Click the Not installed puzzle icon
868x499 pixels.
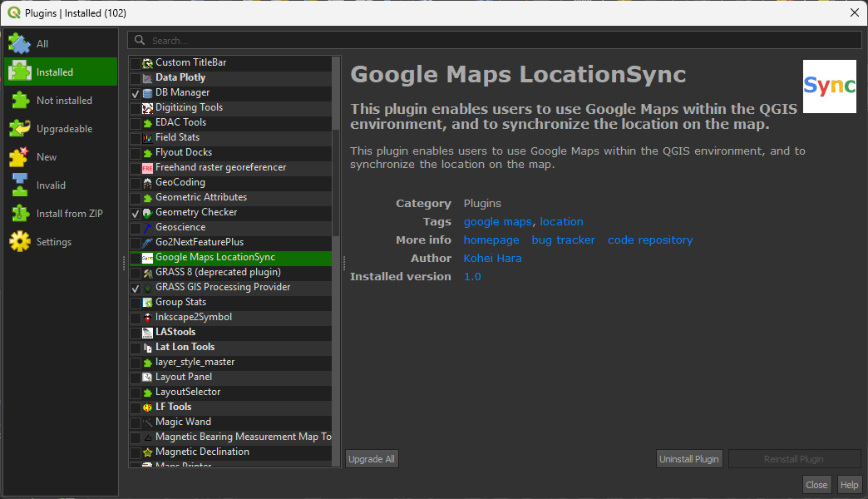click(19, 101)
